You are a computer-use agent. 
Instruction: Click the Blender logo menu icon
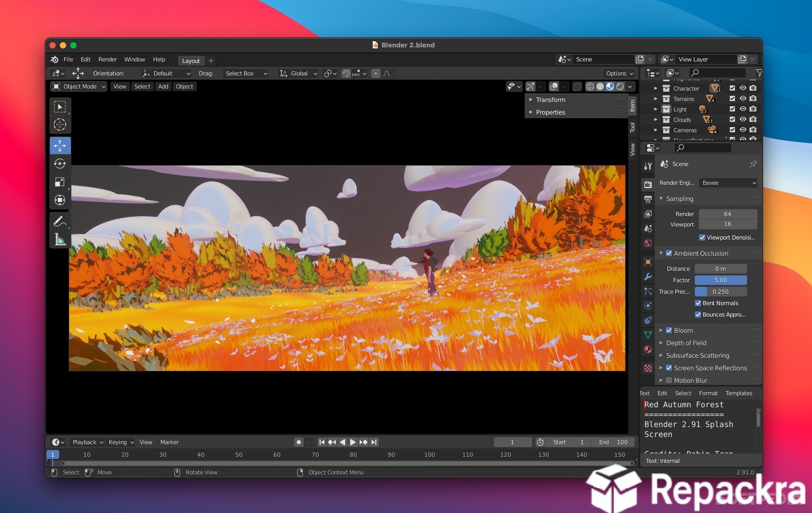54,59
